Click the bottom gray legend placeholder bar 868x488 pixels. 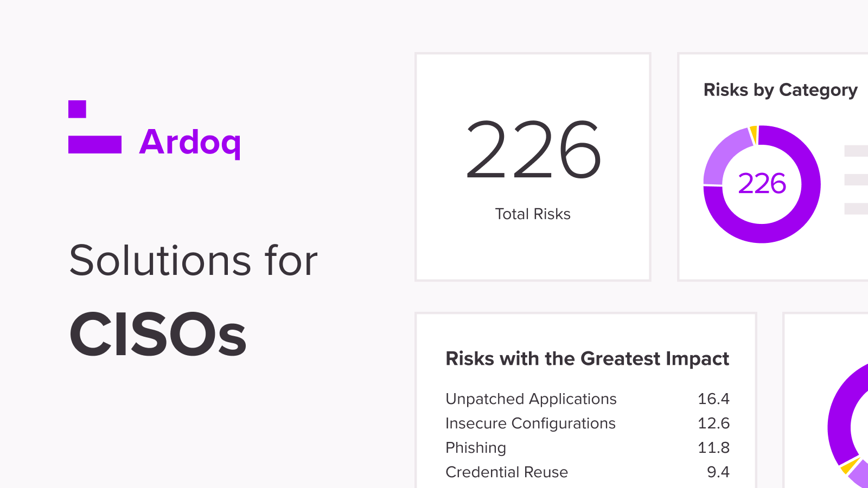tap(856, 208)
